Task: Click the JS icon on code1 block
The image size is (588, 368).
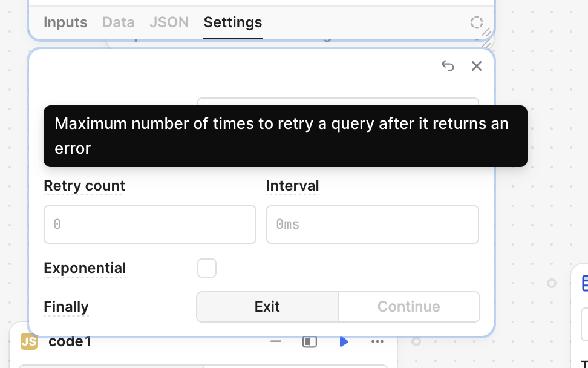Action: (x=28, y=342)
